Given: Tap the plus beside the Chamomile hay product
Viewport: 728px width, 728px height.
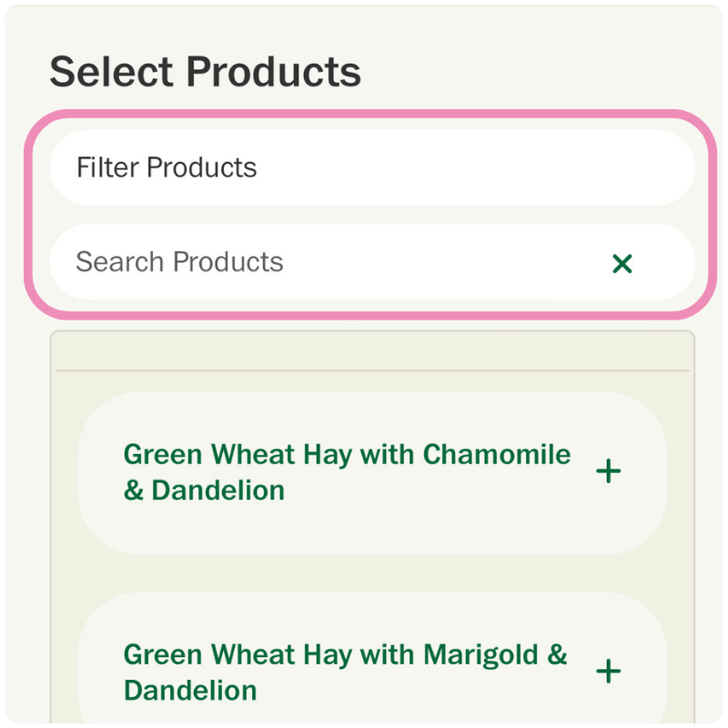Looking at the screenshot, I should tap(608, 471).
